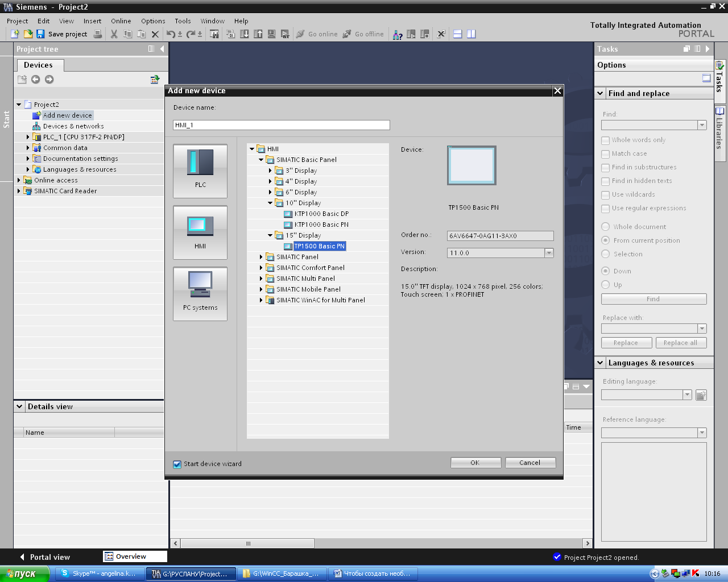Toggle Find in substructures checkbox
Screen dimensions: 728x582
click(x=605, y=168)
